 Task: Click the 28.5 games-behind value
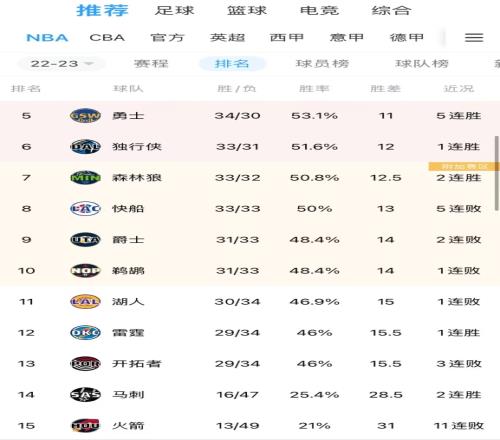386,395
